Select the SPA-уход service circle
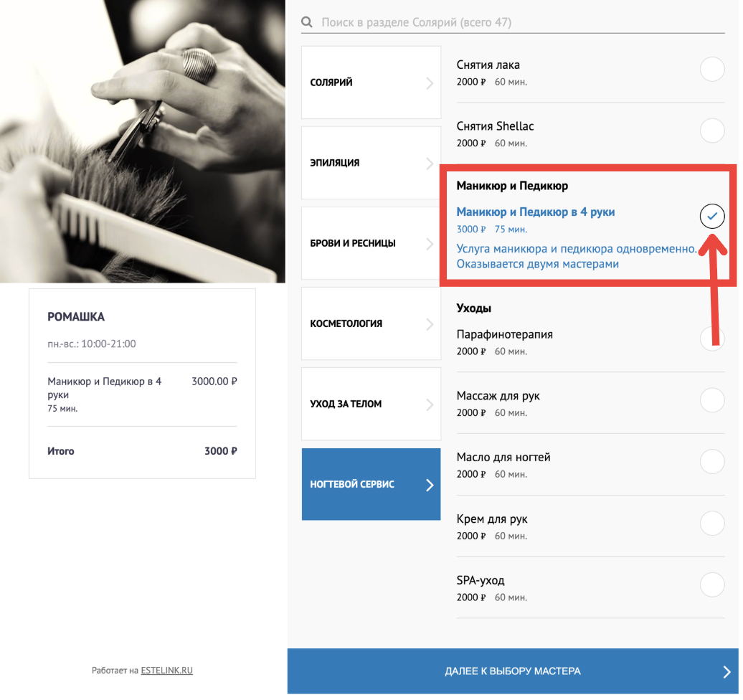Screen dimensions: 743x700 click(x=711, y=585)
